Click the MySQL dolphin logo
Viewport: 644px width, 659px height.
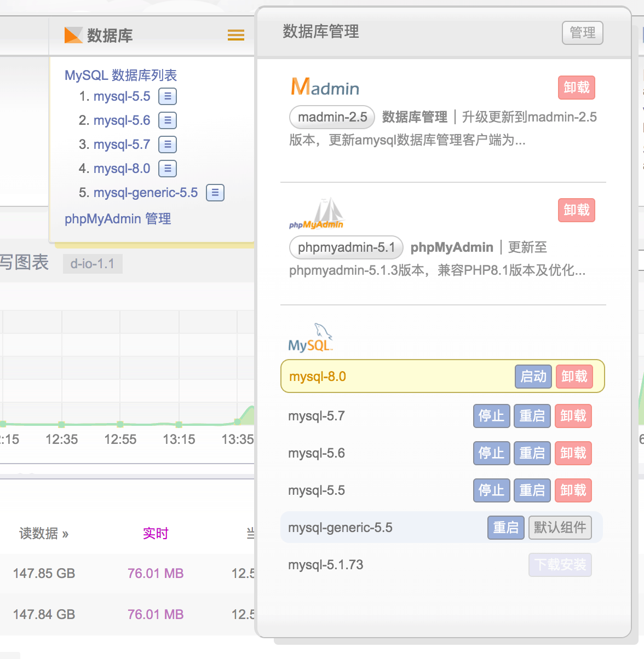coord(311,338)
